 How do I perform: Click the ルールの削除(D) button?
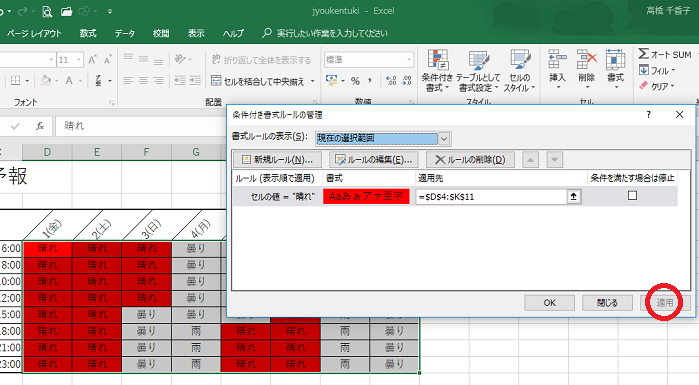[x=470, y=160]
